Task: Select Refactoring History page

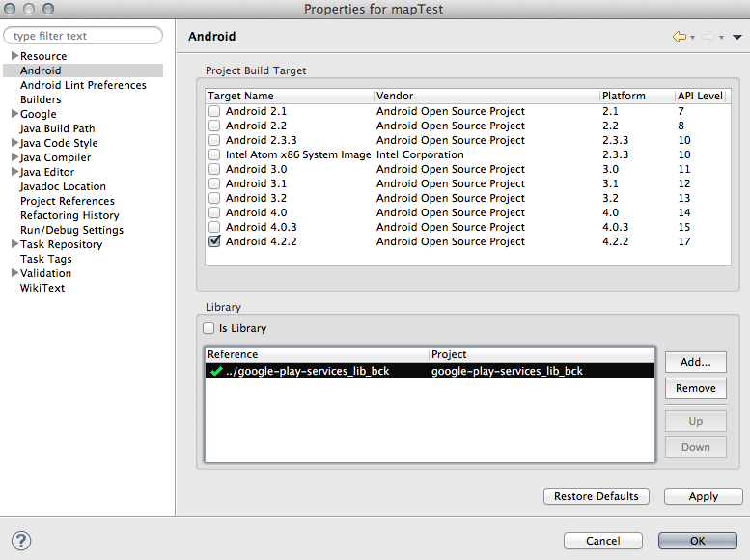Action: coord(69,215)
